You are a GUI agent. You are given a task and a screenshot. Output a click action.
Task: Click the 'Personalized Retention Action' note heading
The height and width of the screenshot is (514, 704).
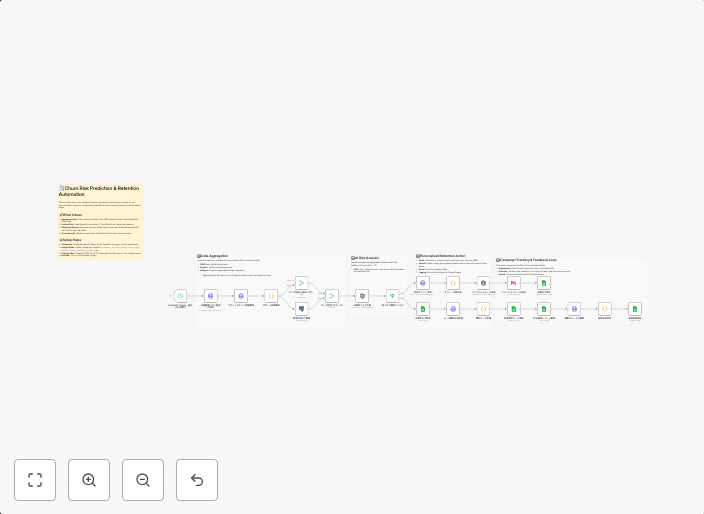pos(441,256)
